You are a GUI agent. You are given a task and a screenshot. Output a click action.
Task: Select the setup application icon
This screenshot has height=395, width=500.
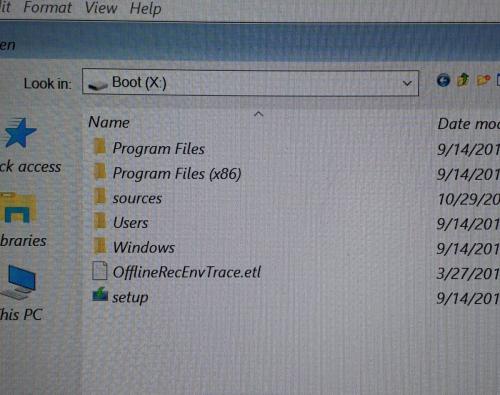click(x=100, y=295)
